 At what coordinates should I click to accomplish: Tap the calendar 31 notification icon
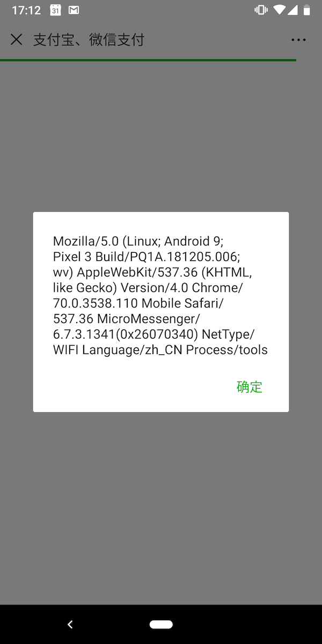pyautogui.click(x=55, y=10)
